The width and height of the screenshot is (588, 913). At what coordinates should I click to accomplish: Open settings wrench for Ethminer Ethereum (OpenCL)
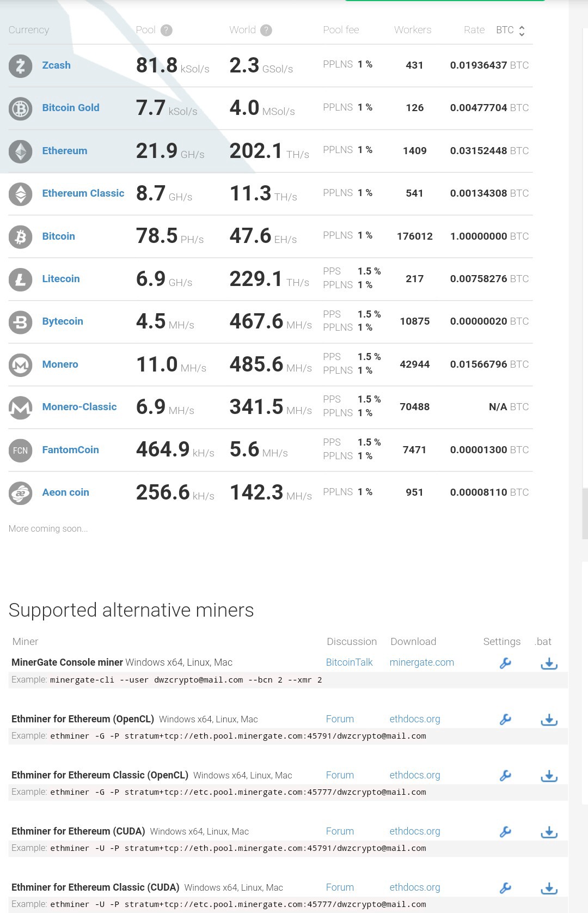505,719
